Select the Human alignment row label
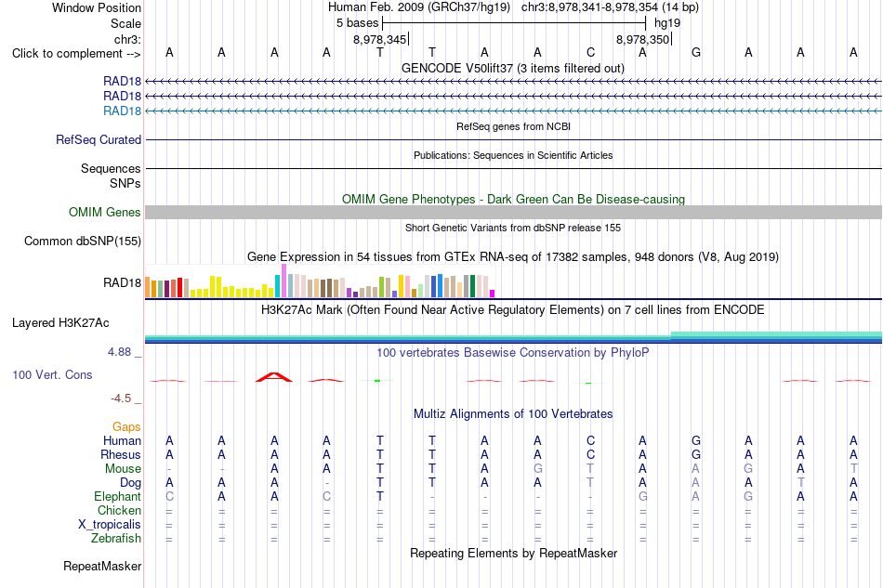The width and height of the screenshot is (883, 588). [122, 440]
